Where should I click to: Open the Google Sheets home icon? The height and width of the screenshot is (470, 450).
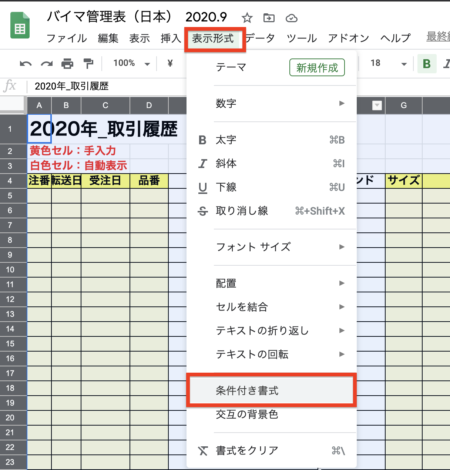[x=20, y=25]
